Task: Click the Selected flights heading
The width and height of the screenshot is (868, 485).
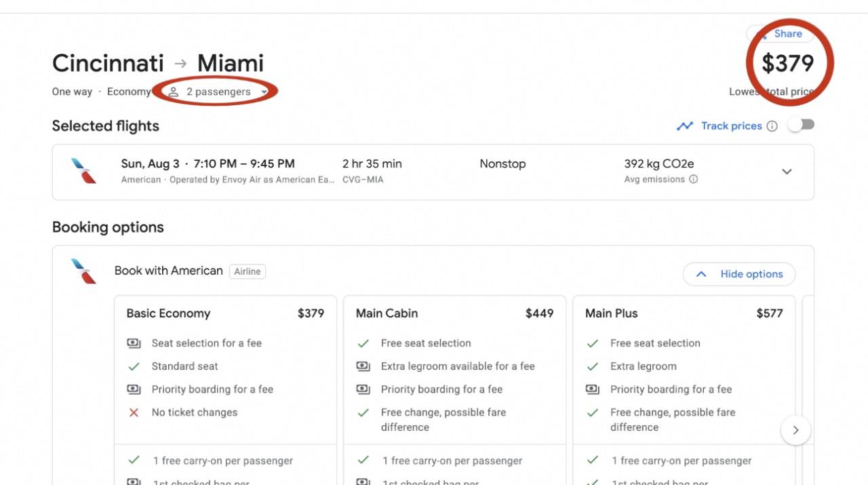Action: (x=105, y=125)
